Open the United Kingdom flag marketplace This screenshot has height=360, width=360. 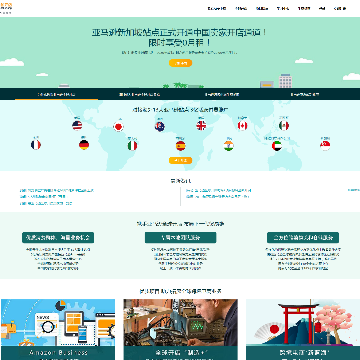click(x=201, y=125)
